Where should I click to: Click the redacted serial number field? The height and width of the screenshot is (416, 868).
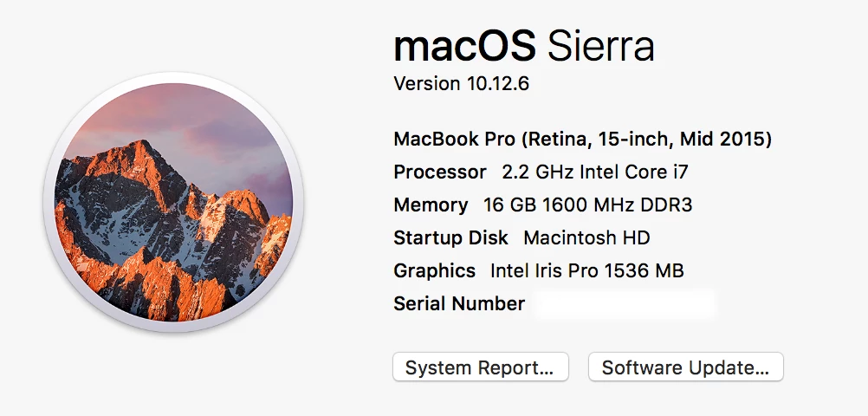pyautogui.click(x=625, y=305)
